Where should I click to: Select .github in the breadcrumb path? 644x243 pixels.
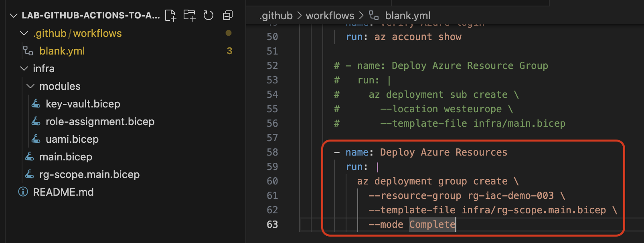[x=276, y=16]
